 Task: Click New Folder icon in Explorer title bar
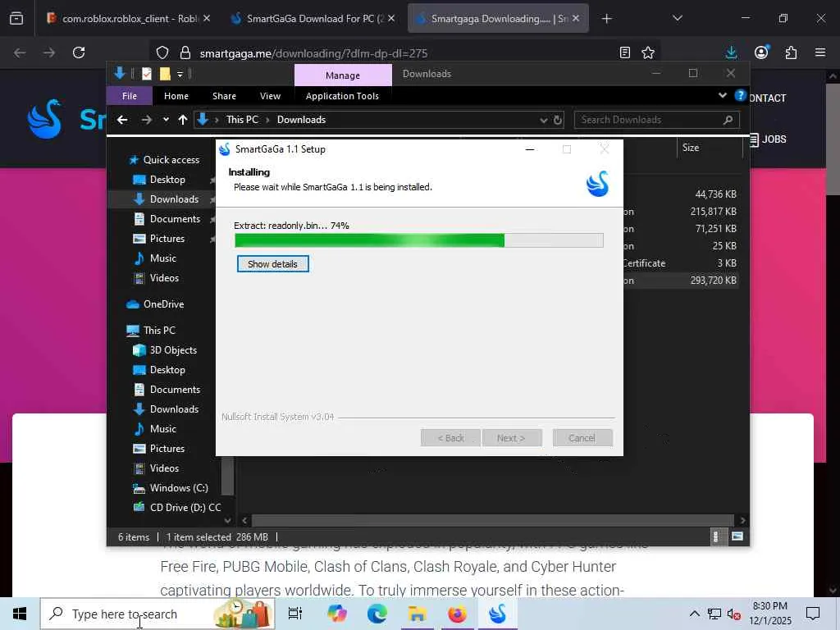point(165,74)
